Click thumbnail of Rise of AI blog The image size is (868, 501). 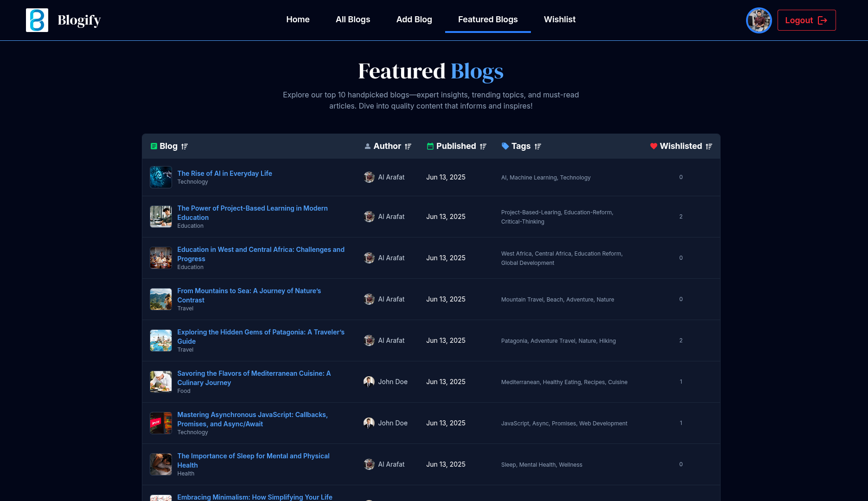click(161, 177)
